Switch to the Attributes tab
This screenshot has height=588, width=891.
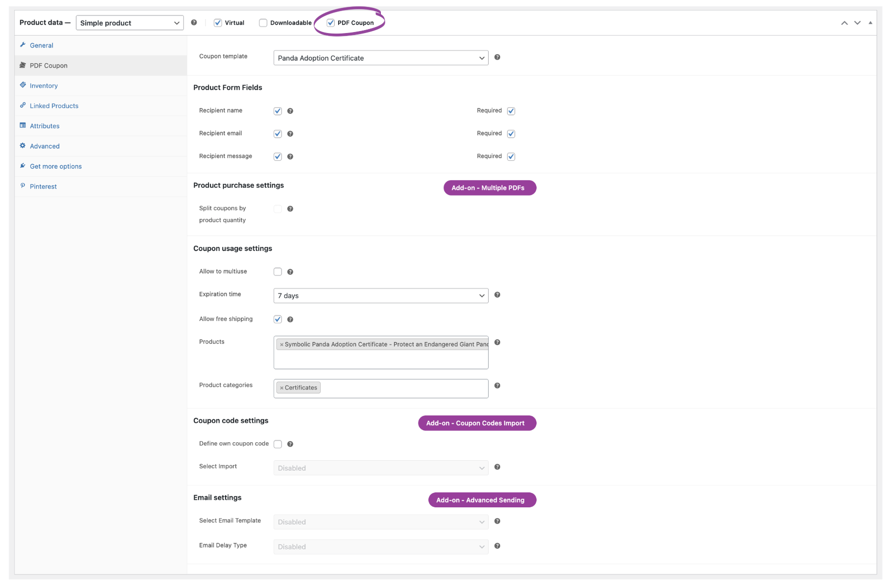click(44, 125)
